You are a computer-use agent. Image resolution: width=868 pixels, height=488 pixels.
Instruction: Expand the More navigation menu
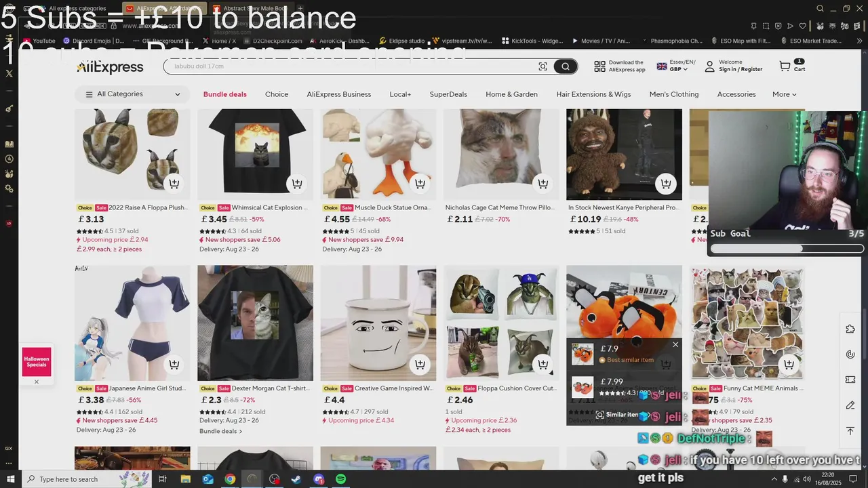(x=785, y=94)
